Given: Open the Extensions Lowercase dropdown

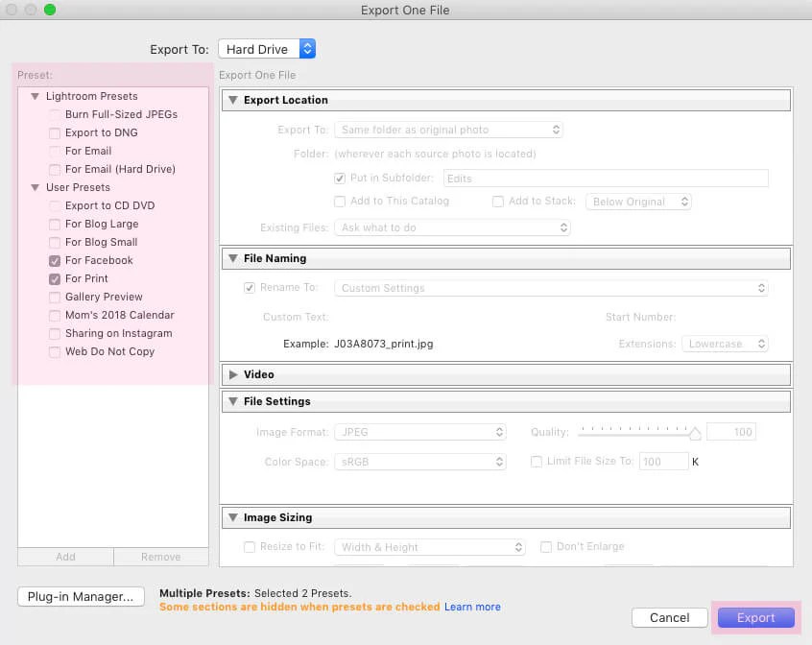Looking at the screenshot, I should pyautogui.click(x=725, y=345).
